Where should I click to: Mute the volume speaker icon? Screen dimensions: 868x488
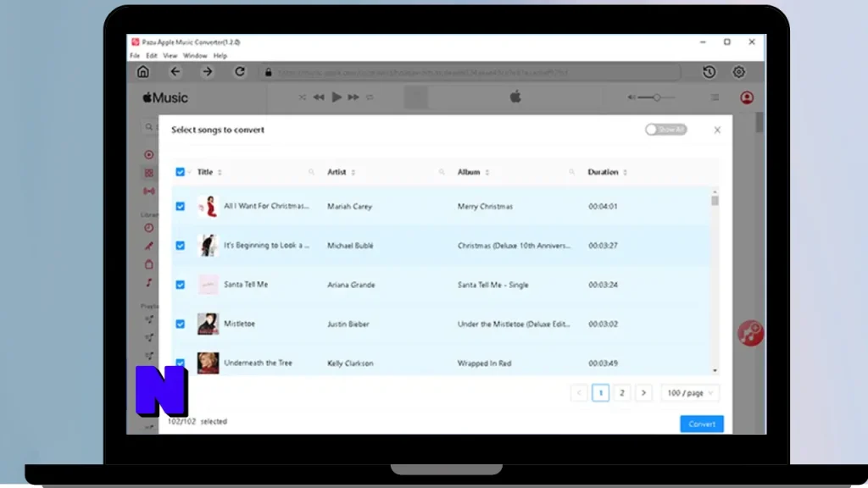(631, 97)
